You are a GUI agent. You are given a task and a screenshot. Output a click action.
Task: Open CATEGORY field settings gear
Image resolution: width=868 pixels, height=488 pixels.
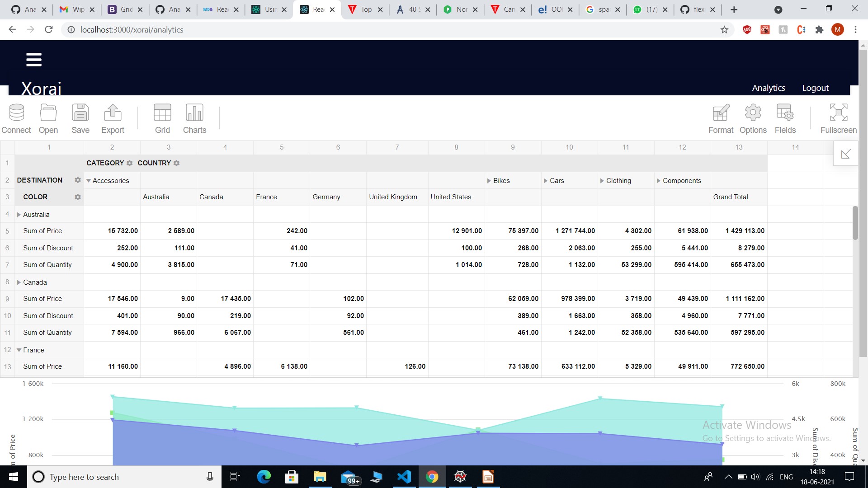click(x=129, y=163)
